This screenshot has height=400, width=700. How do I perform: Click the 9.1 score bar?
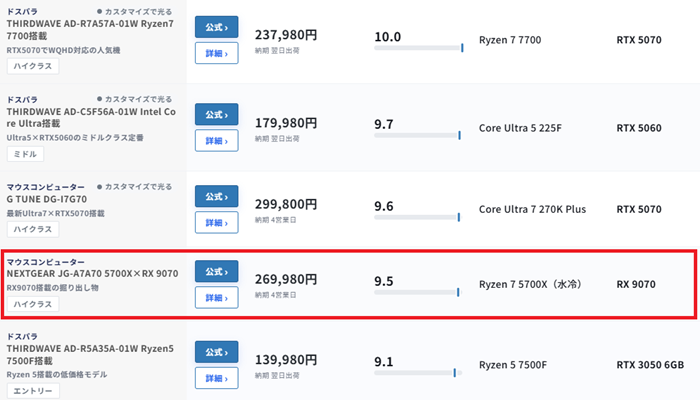coord(419,373)
